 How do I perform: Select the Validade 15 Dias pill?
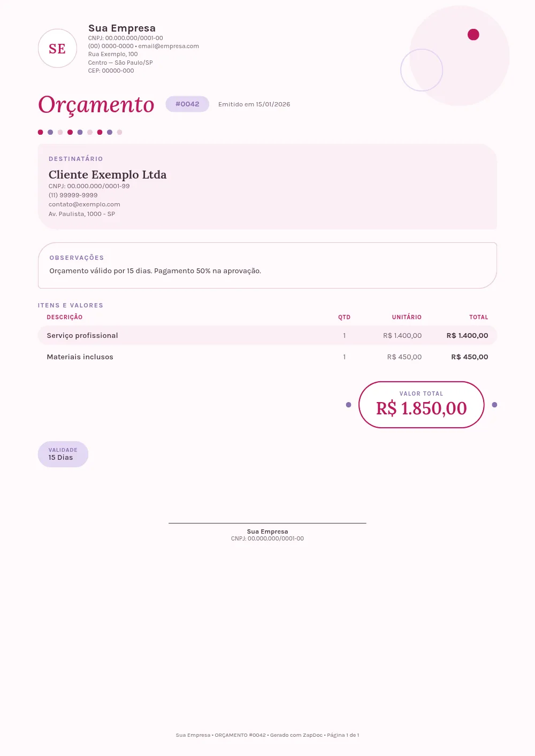click(63, 454)
